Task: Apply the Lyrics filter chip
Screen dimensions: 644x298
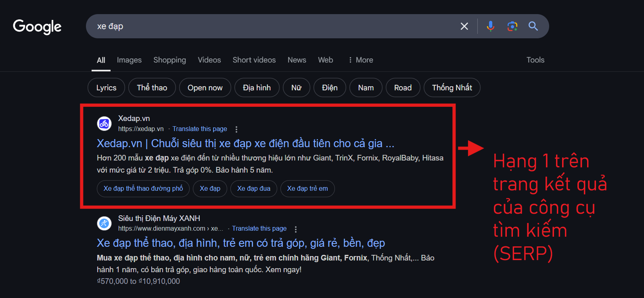Action: pos(106,88)
